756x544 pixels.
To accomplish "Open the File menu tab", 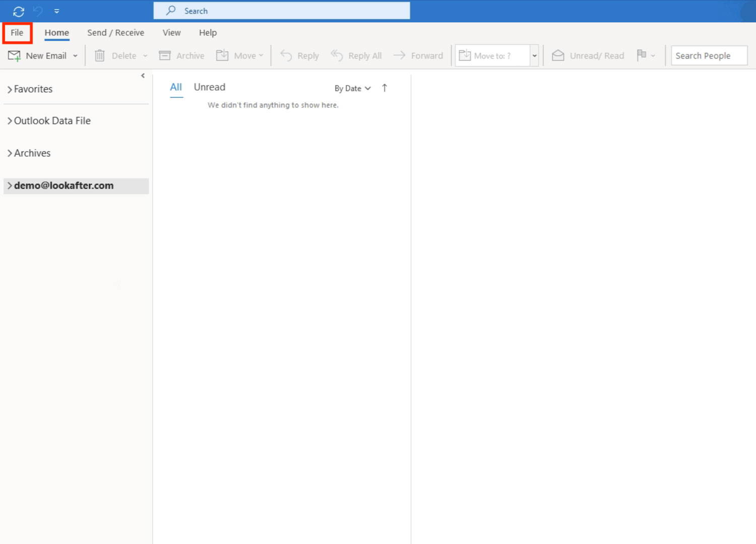I will tap(17, 33).
